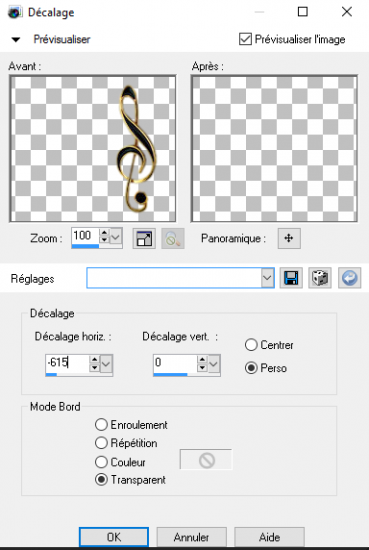Open the Zoom value dropdown arrow

[116, 237]
